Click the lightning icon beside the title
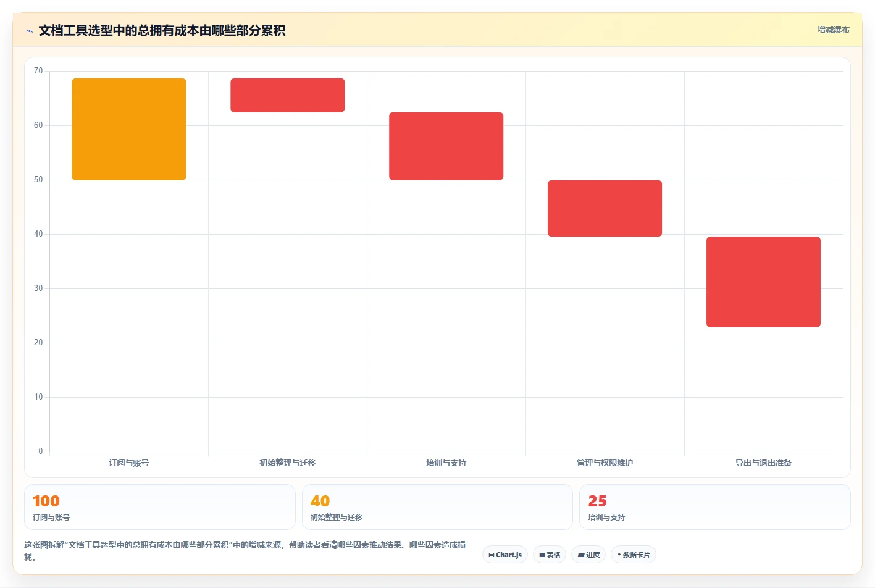The height and width of the screenshot is (588, 875). (x=29, y=31)
